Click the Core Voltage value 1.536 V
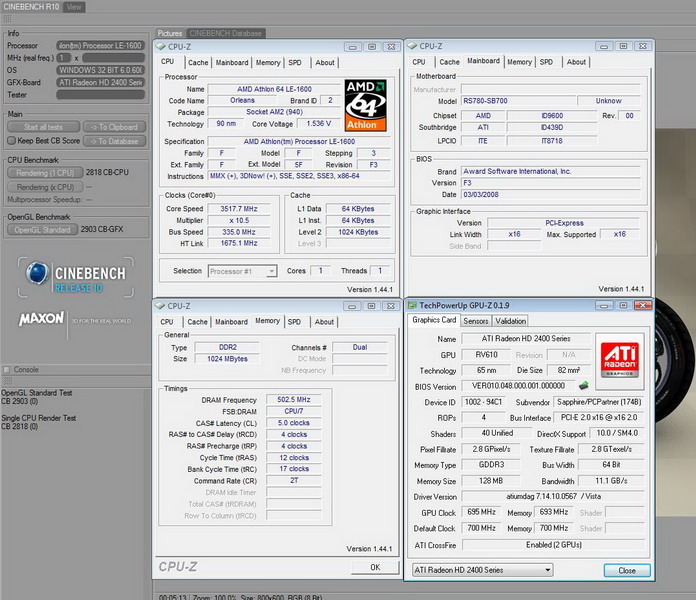 coord(318,123)
